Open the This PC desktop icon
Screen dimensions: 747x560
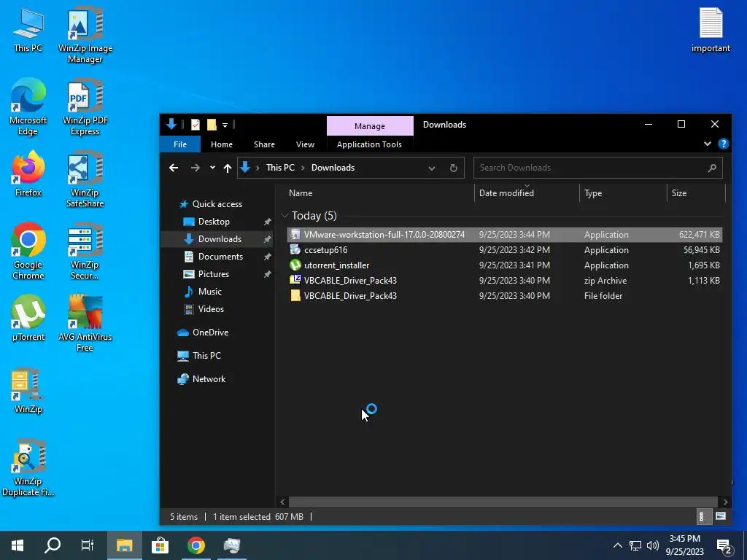[x=28, y=29]
